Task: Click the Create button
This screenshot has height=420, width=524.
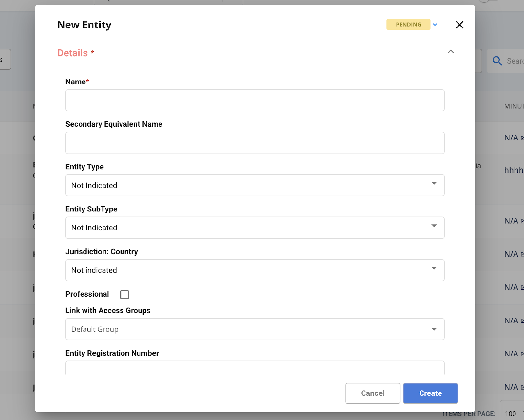Action: point(430,393)
